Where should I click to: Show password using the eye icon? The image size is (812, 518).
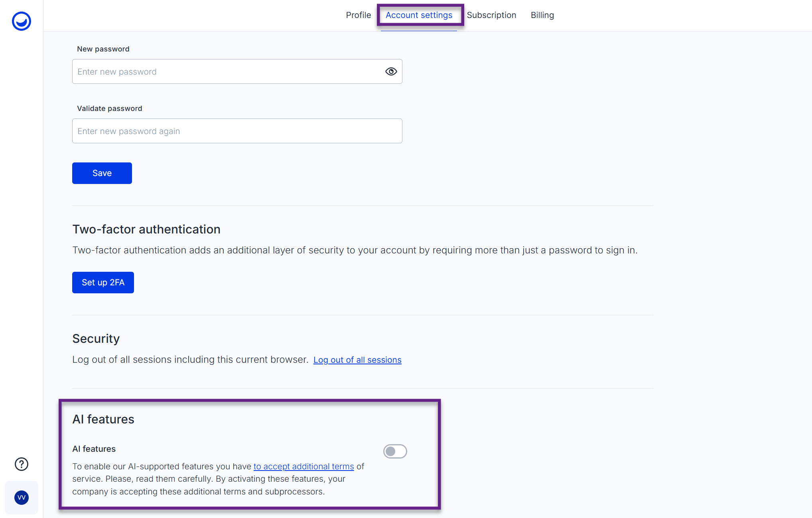(391, 71)
